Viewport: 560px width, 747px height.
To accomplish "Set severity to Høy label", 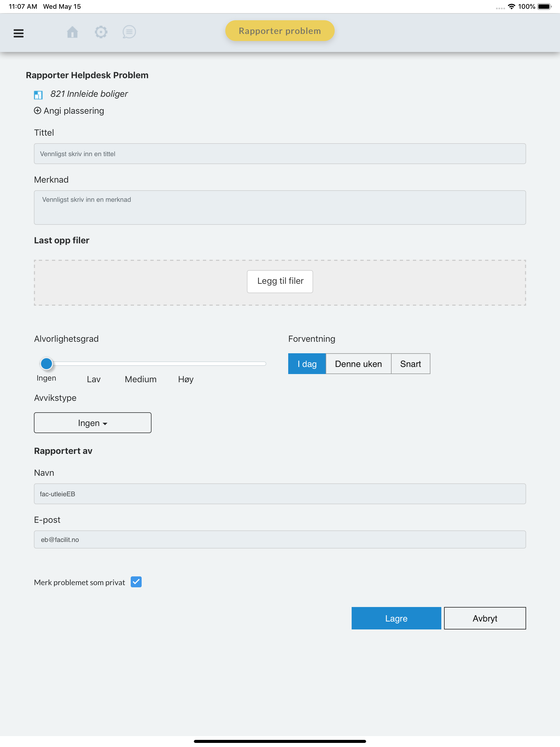I will 186,379.
